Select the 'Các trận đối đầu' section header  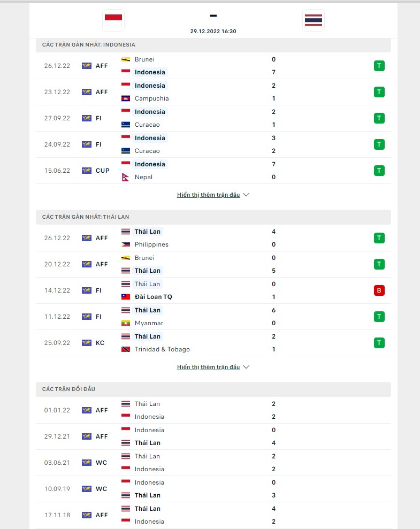[68, 389]
